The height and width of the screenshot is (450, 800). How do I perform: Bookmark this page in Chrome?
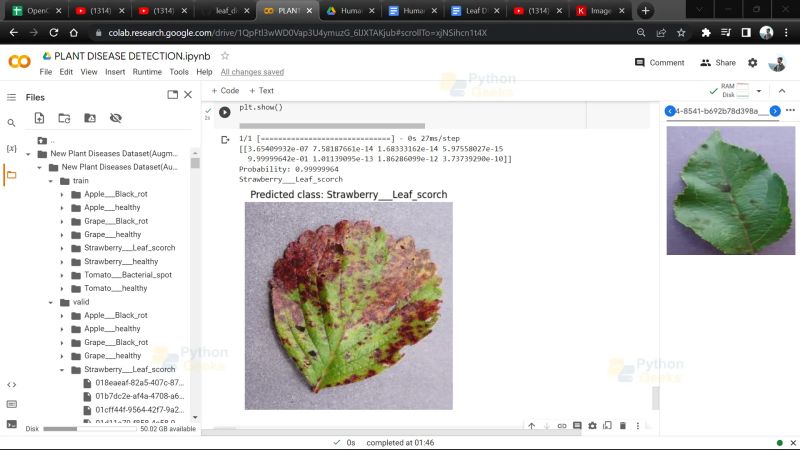click(681, 33)
